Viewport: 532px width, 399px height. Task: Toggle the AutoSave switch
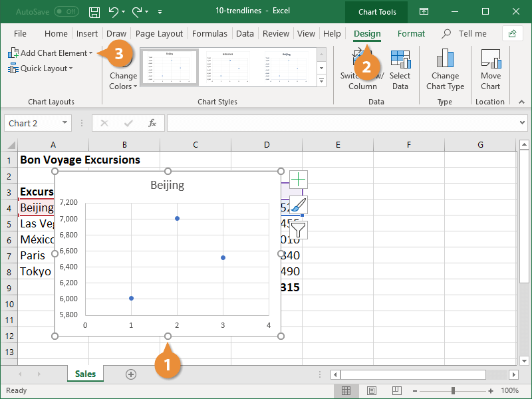66,11
